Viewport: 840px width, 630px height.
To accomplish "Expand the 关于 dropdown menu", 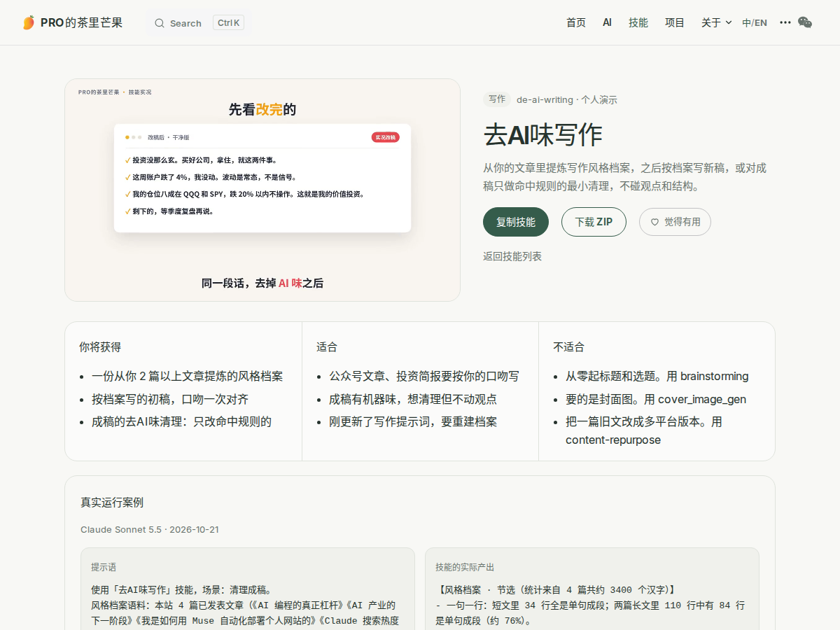I will [717, 22].
